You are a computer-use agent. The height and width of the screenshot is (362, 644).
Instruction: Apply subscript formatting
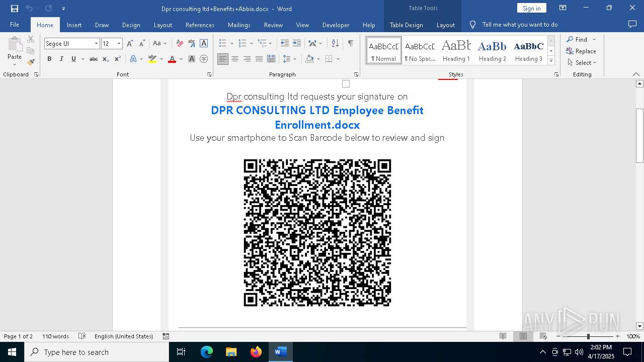click(106, 59)
